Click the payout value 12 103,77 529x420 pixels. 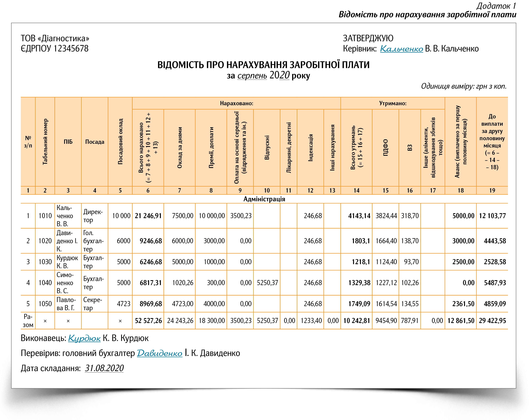coord(492,216)
